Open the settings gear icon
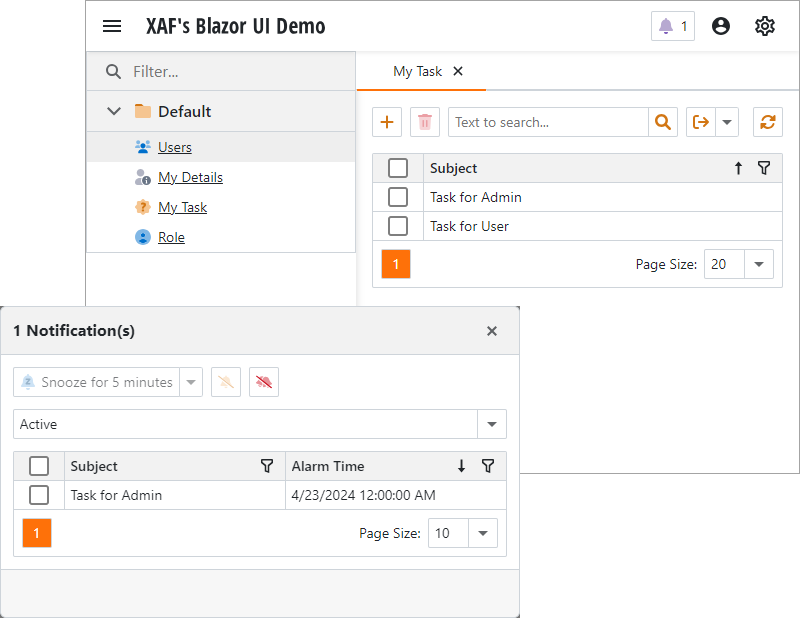800x618 pixels. [x=764, y=26]
